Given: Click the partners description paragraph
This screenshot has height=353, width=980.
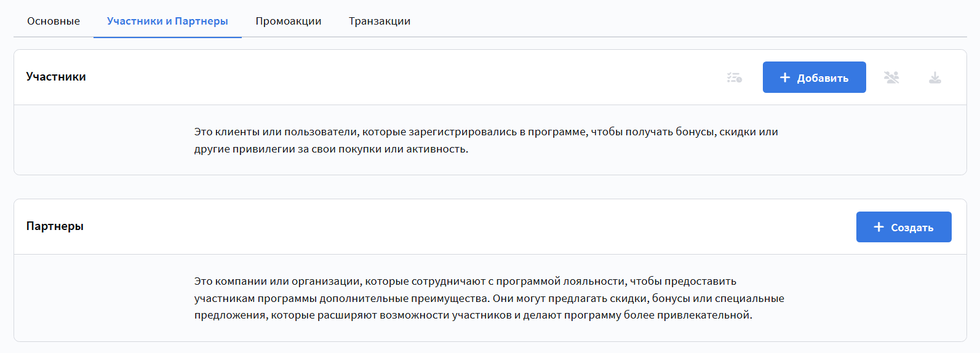Looking at the screenshot, I should click(489, 298).
